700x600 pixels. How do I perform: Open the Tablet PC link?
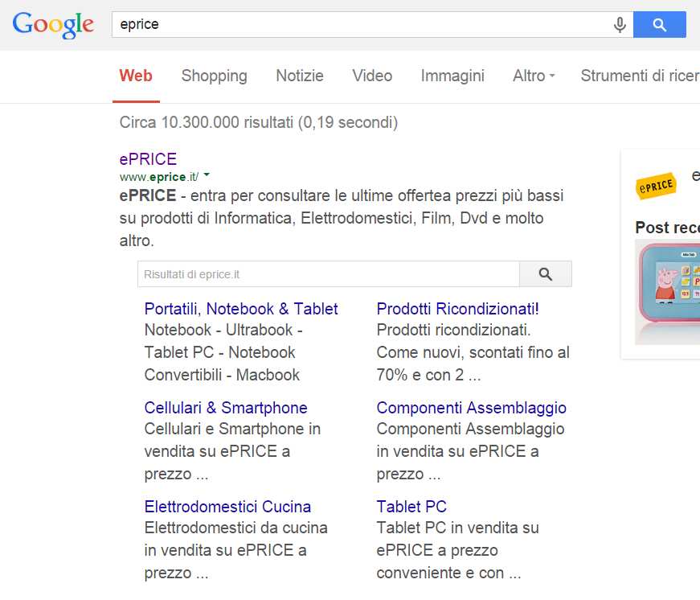tap(411, 507)
